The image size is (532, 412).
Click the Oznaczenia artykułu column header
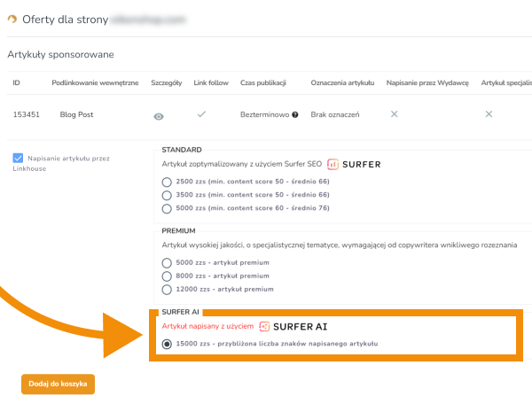(x=342, y=82)
